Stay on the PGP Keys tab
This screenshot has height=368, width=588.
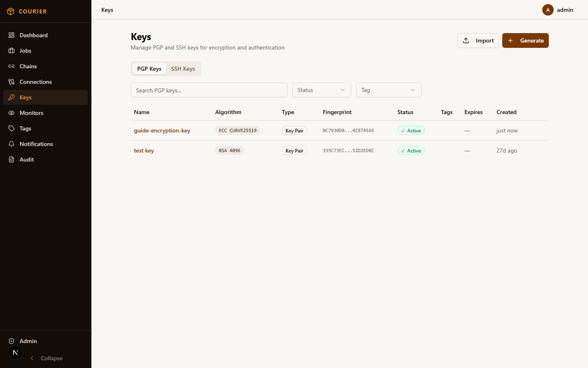click(149, 69)
